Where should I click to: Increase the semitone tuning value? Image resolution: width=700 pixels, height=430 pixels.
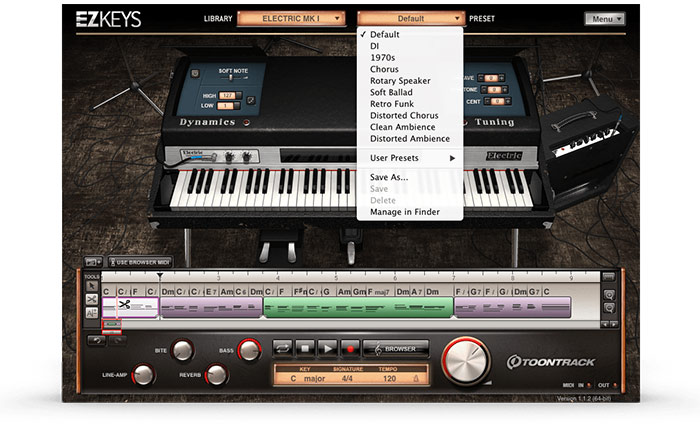[x=504, y=90]
